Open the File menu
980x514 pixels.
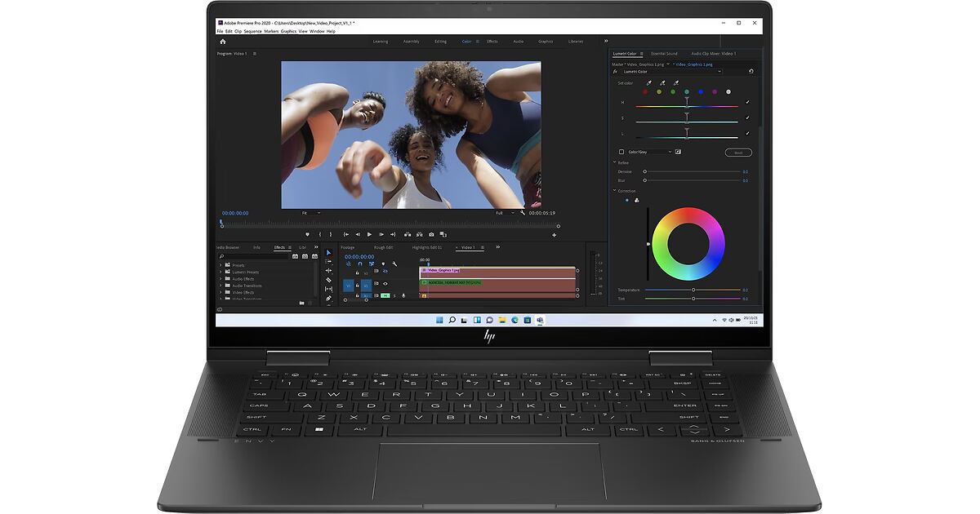220,31
